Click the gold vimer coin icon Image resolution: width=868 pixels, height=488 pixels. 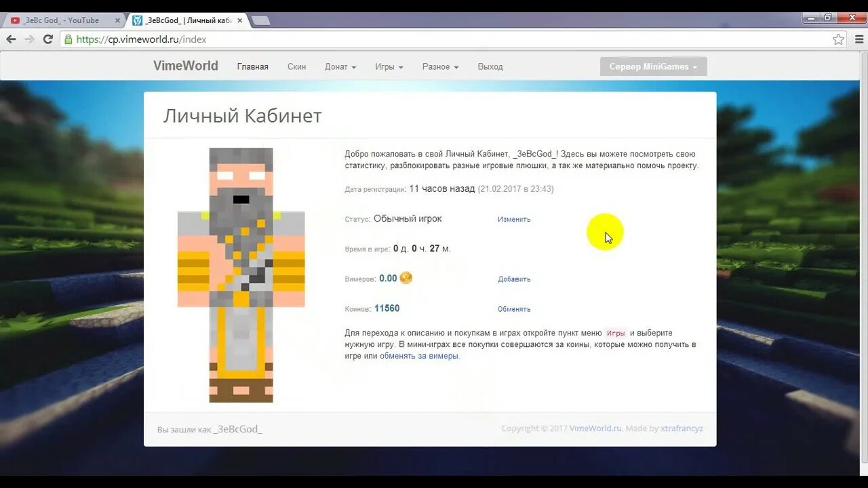(x=406, y=278)
